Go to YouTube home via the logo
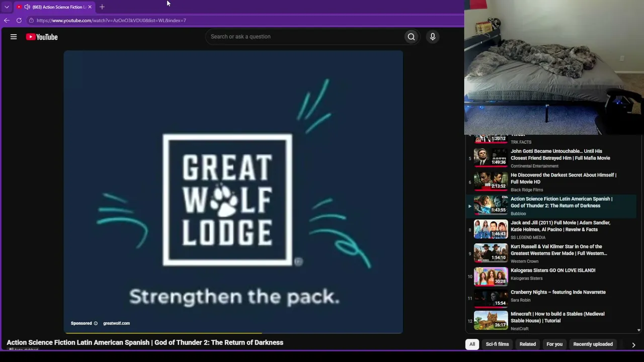Viewport: 644px width, 362px height. click(x=42, y=37)
